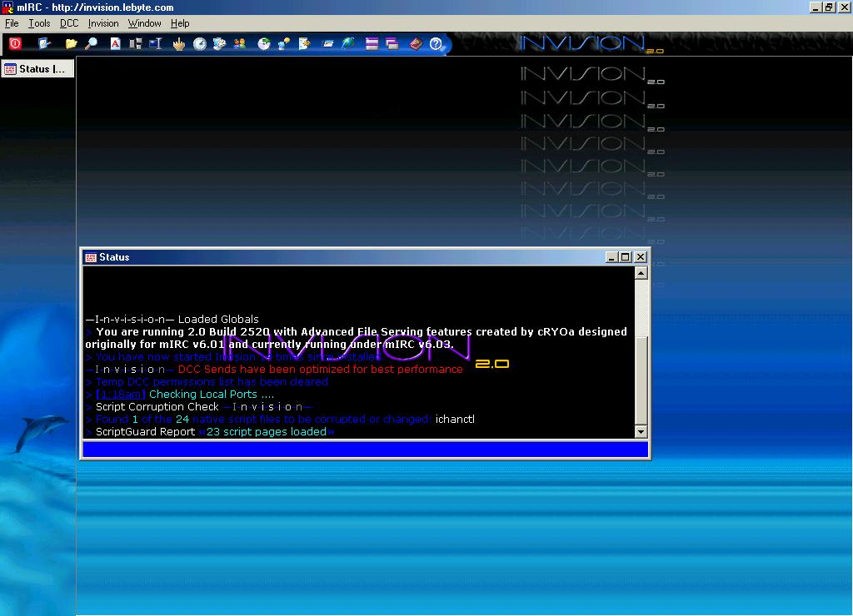Open the Tools menu
The height and width of the screenshot is (616, 853).
(x=39, y=23)
